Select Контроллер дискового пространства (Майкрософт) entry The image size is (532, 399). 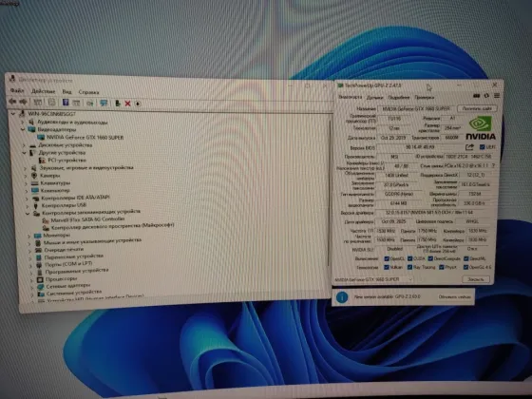(x=113, y=226)
